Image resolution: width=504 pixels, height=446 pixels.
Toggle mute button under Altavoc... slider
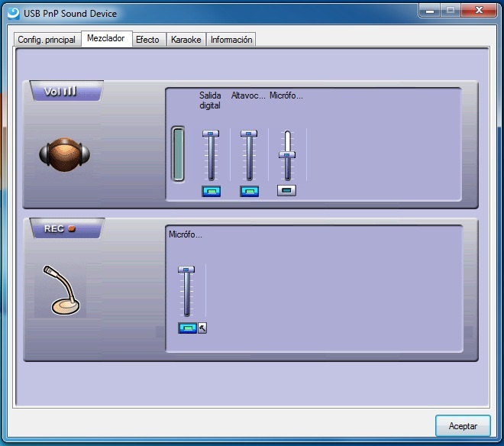249,192
